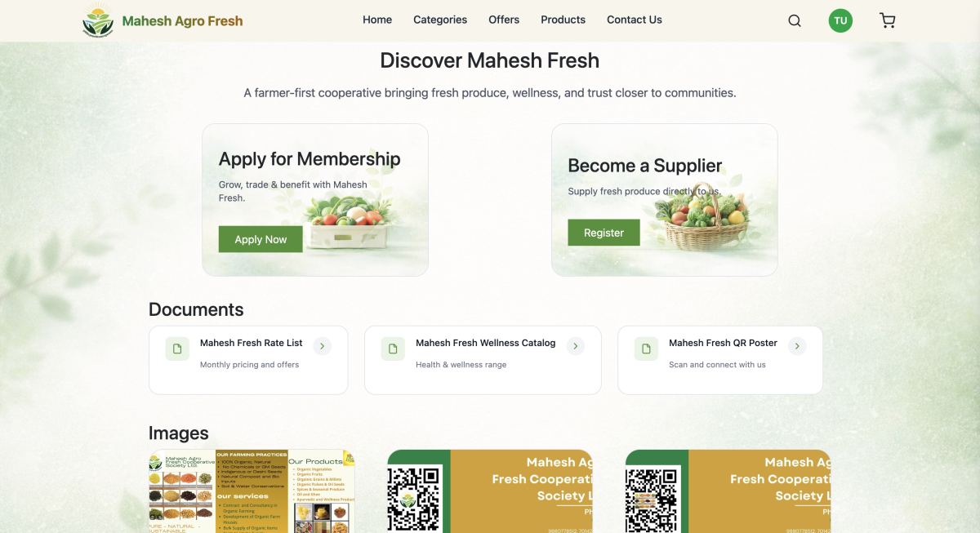The image size is (980, 533).
Task: Click the Apply Now button
Action: (261, 239)
